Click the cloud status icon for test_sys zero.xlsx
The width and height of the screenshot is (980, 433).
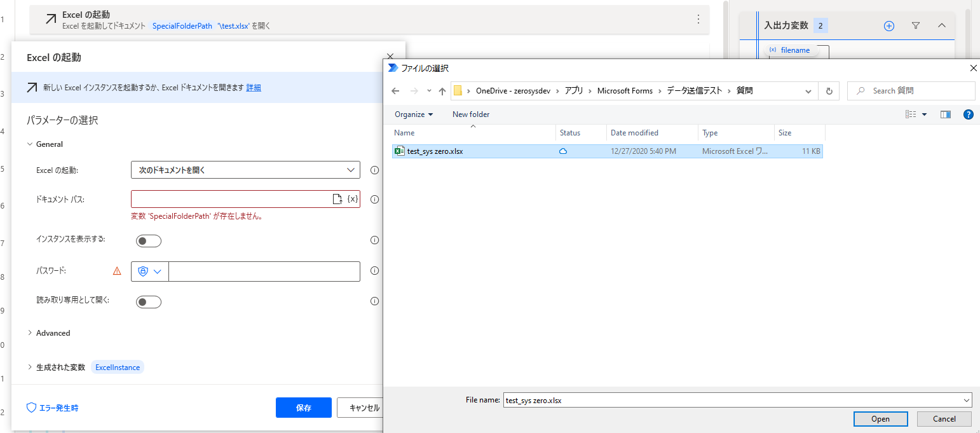pos(562,151)
